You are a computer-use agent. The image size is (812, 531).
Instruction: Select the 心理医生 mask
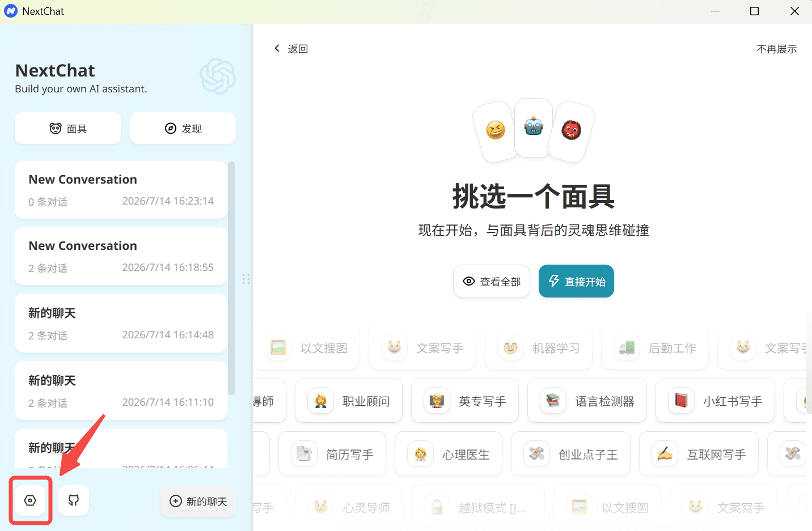click(449, 454)
